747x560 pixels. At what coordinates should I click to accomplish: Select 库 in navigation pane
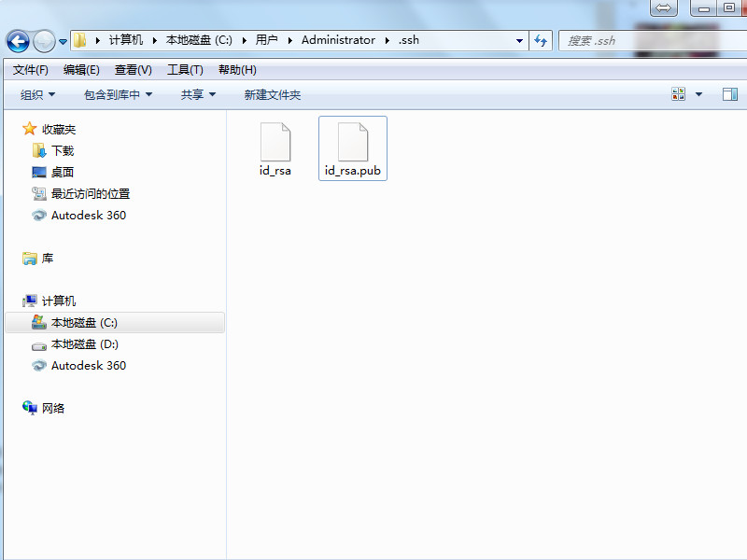pyautogui.click(x=48, y=259)
